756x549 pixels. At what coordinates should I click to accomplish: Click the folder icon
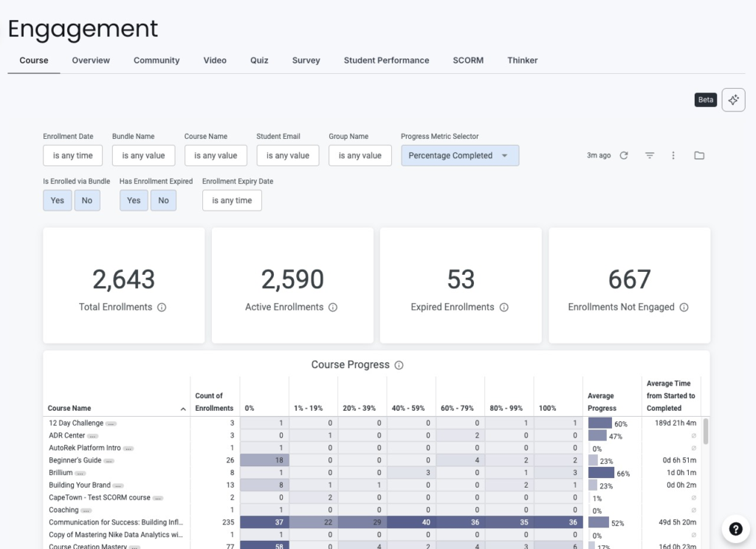point(699,155)
